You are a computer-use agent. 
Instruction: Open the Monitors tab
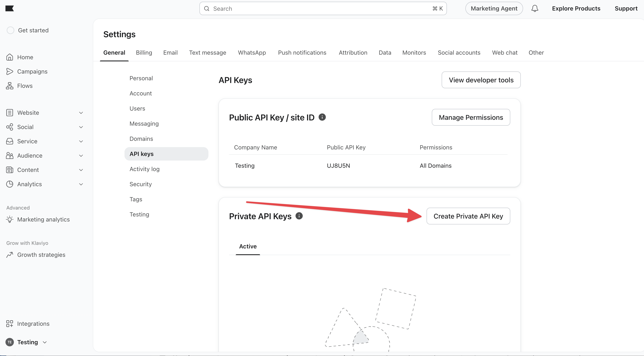(x=414, y=53)
